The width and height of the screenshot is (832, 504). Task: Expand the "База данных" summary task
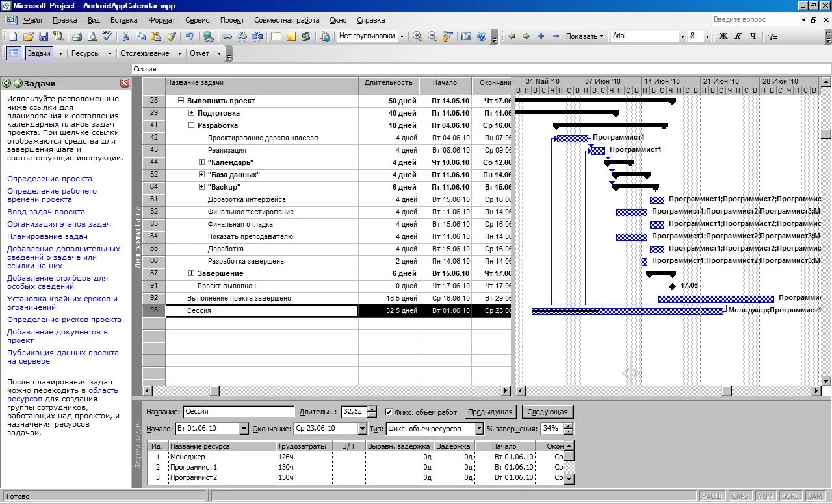(201, 175)
